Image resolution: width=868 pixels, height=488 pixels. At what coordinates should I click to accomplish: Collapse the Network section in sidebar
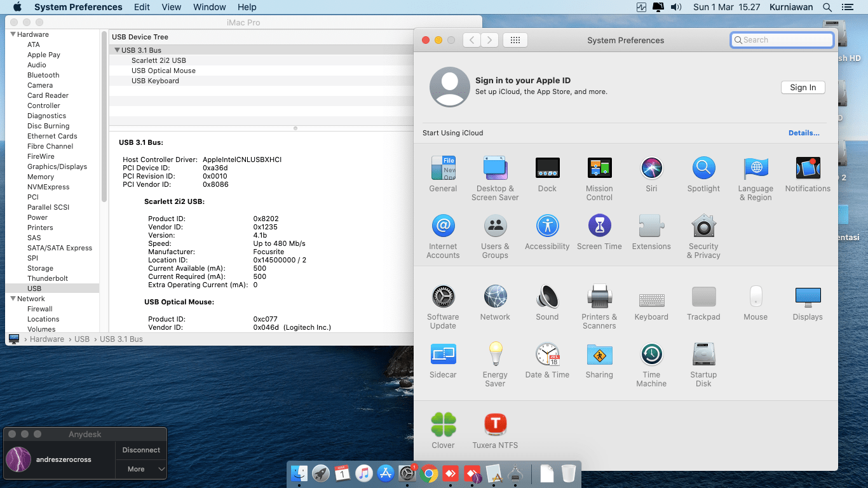pyautogui.click(x=13, y=299)
